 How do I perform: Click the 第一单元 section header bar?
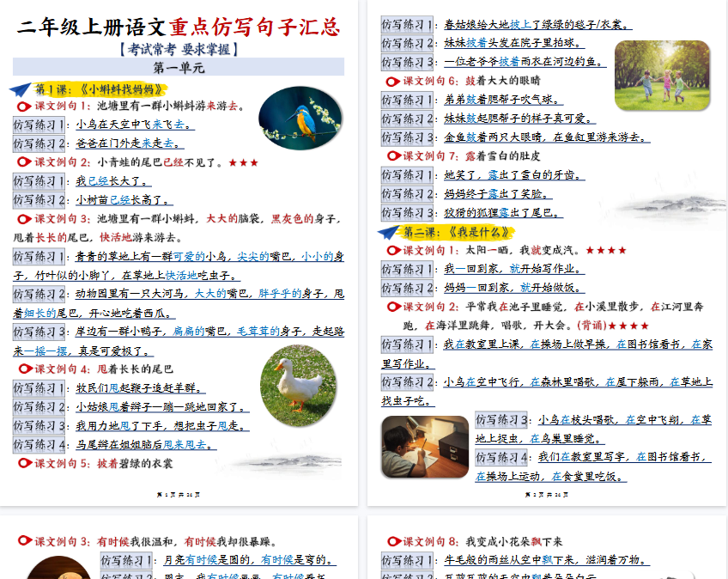coord(179,67)
